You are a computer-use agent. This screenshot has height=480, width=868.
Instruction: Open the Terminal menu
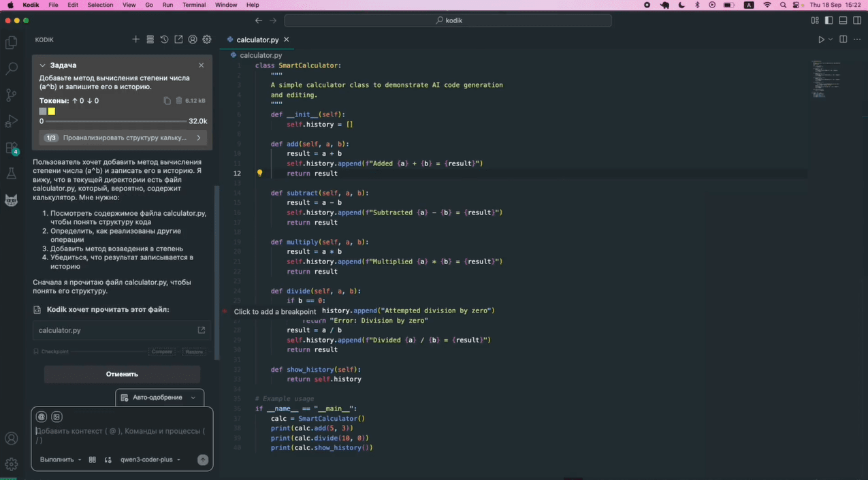point(194,5)
